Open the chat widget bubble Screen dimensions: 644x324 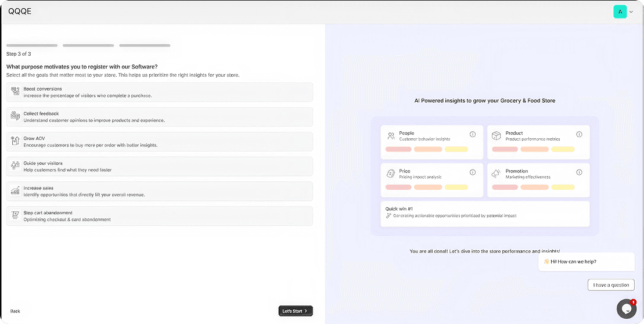point(627,309)
